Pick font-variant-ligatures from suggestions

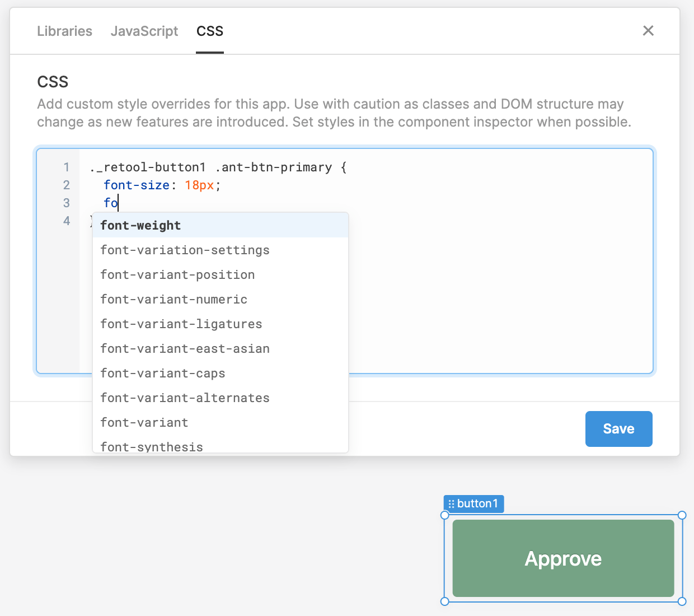pyautogui.click(x=221, y=324)
